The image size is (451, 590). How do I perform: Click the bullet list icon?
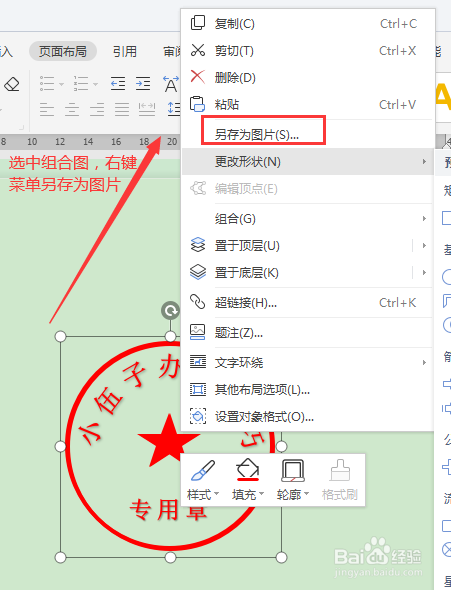tap(47, 84)
